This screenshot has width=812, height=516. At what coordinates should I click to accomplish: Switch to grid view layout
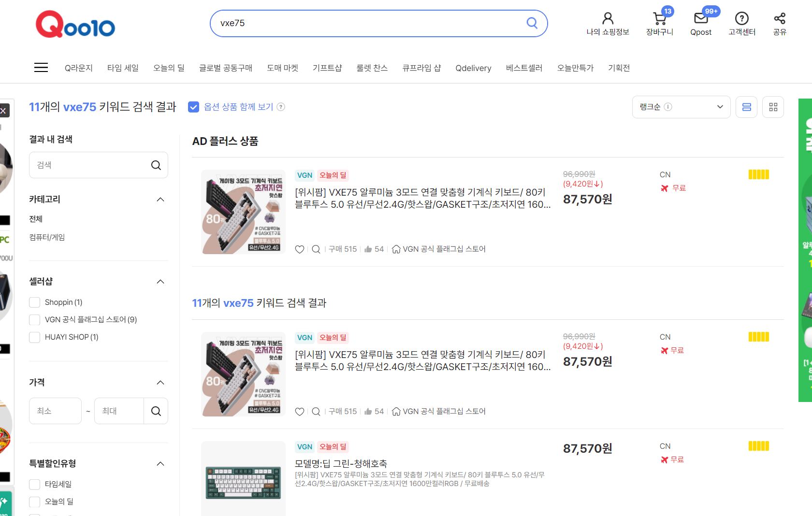click(773, 107)
